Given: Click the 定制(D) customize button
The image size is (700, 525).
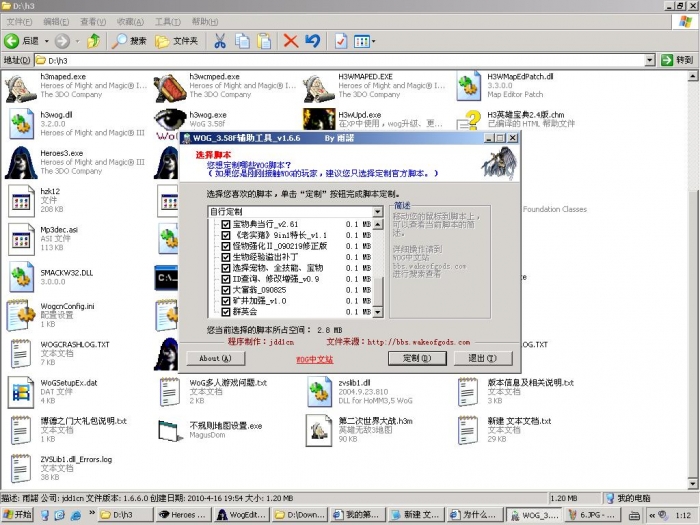Looking at the screenshot, I should pyautogui.click(x=417, y=358).
